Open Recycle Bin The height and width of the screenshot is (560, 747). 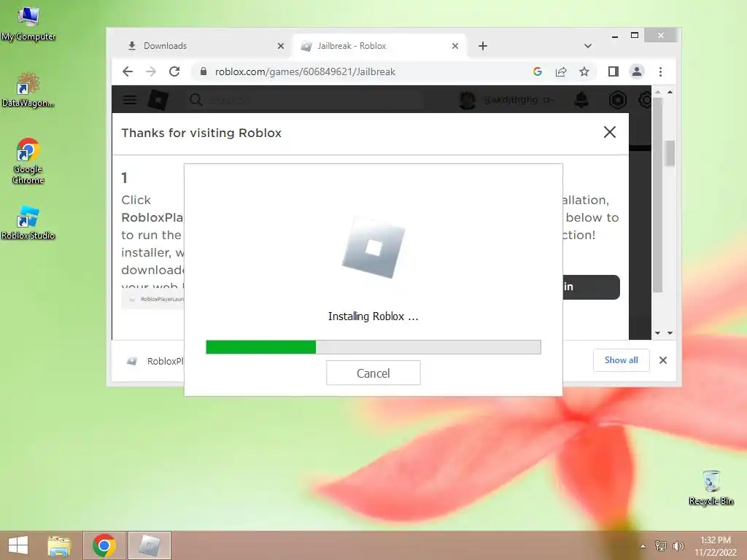click(x=711, y=487)
